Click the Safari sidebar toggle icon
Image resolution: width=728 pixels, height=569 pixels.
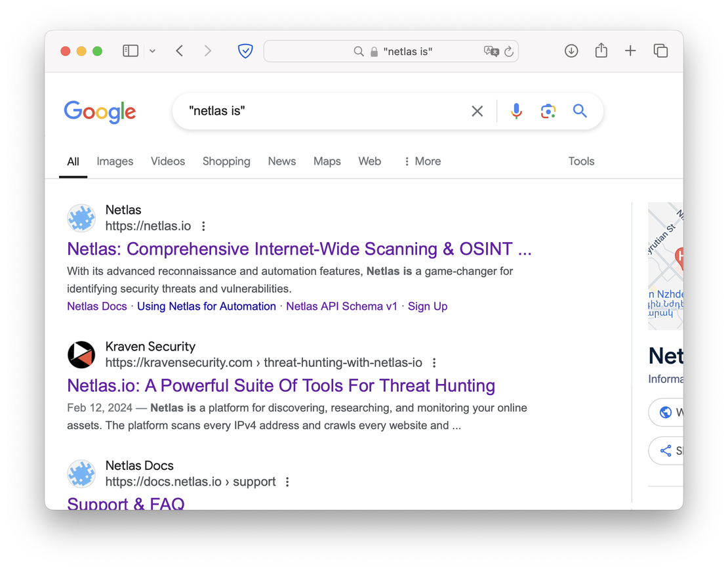click(131, 51)
